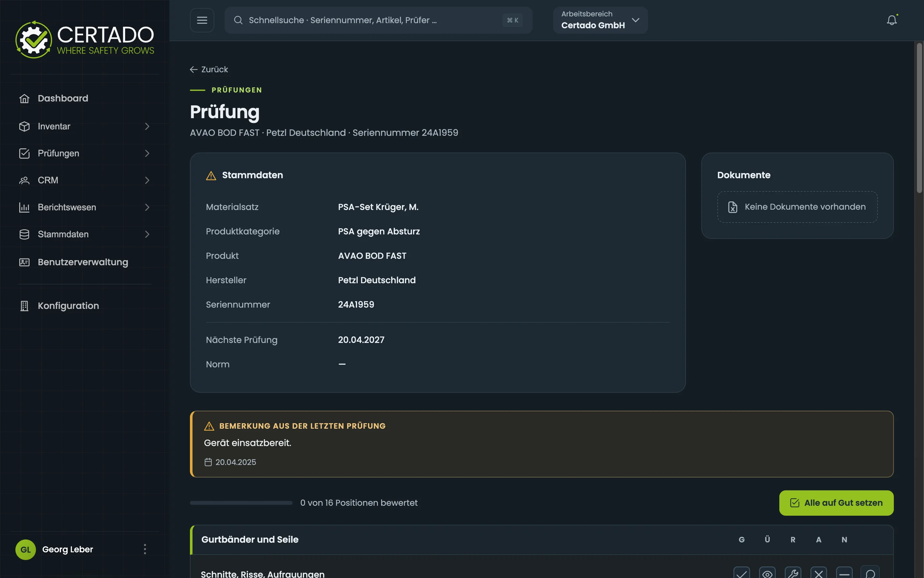Click the PRÜFUNGEN breadcrumb label
924x578 pixels.
click(237, 90)
